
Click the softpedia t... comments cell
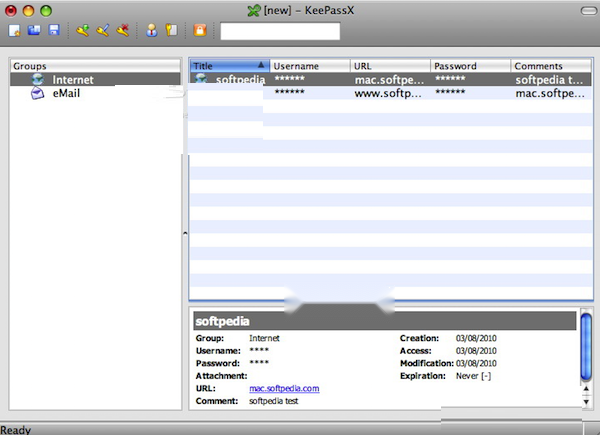(x=549, y=80)
